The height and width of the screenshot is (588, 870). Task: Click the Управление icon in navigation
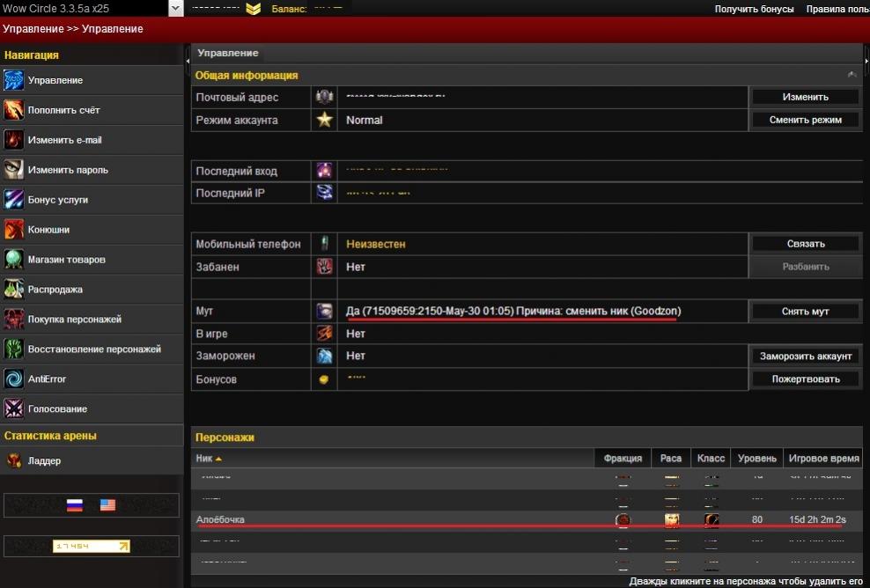13,80
